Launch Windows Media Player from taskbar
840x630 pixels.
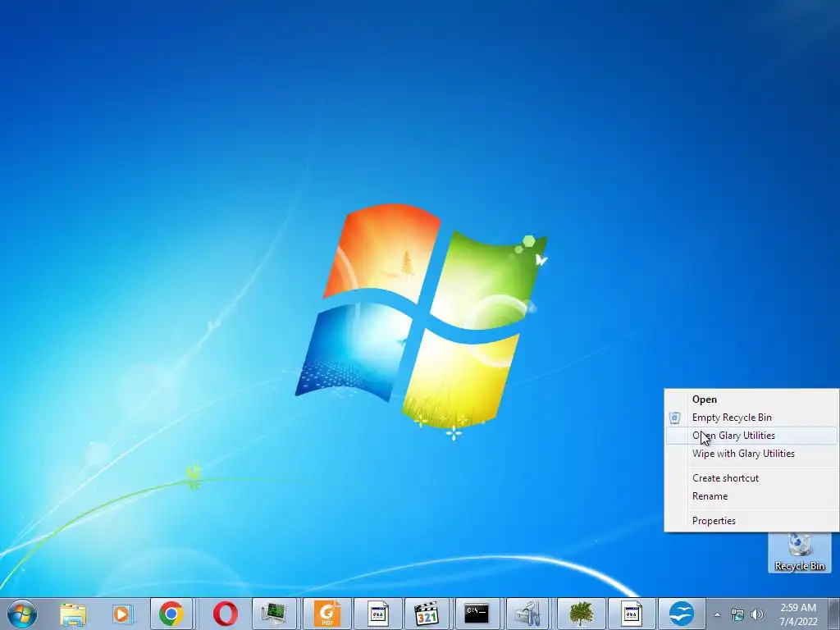[x=121, y=614]
